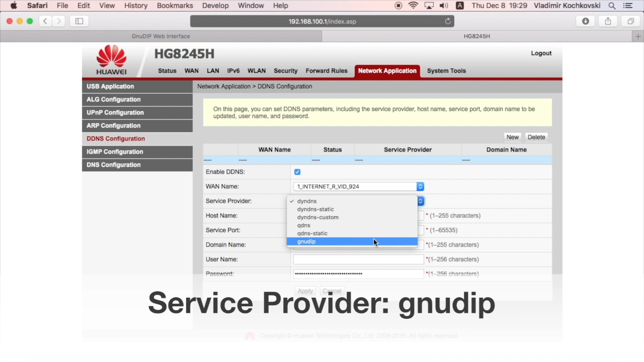The width and height of the screenshot is (644, 362).
Task: Open the Apple menu
Action: click(x=14, y=6)
